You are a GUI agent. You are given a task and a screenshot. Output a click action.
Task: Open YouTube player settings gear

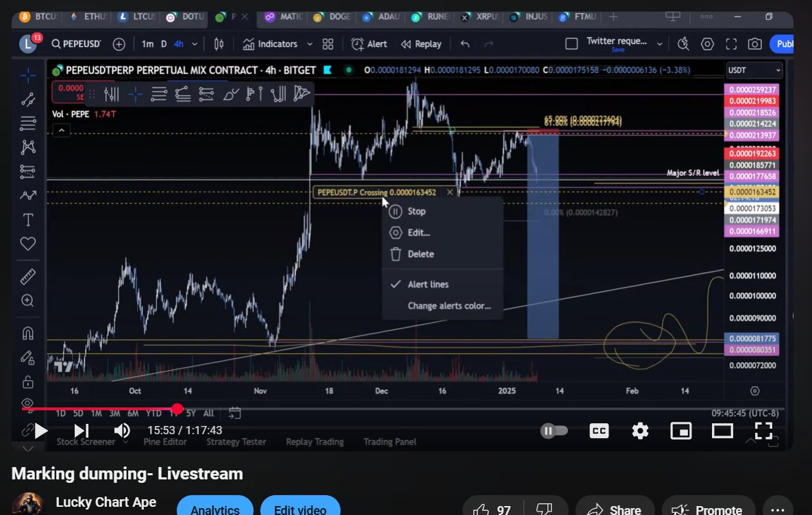(640, 431)
